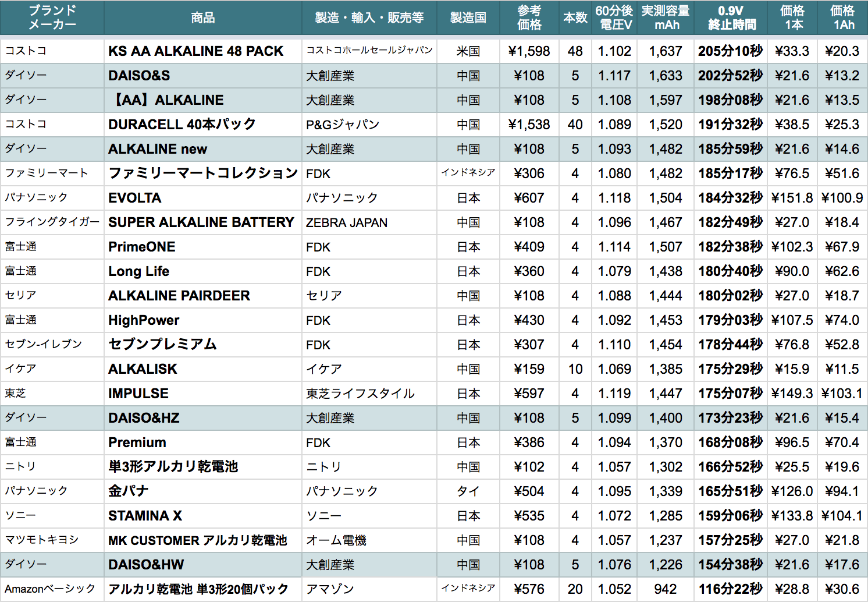
Task: Select the MK CUSTOMER アルカリ乾電池 cell
Action: click(x=203, y=540)
